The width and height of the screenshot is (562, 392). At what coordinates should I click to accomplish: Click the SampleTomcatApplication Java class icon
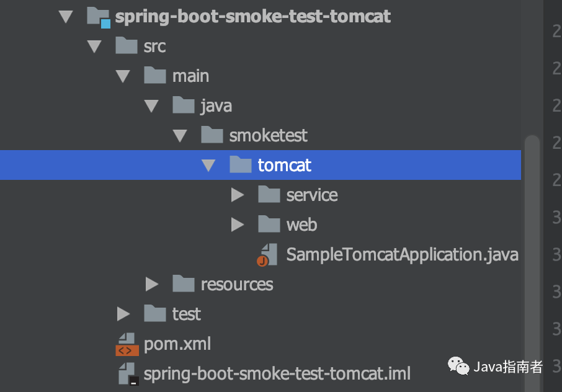268,255
